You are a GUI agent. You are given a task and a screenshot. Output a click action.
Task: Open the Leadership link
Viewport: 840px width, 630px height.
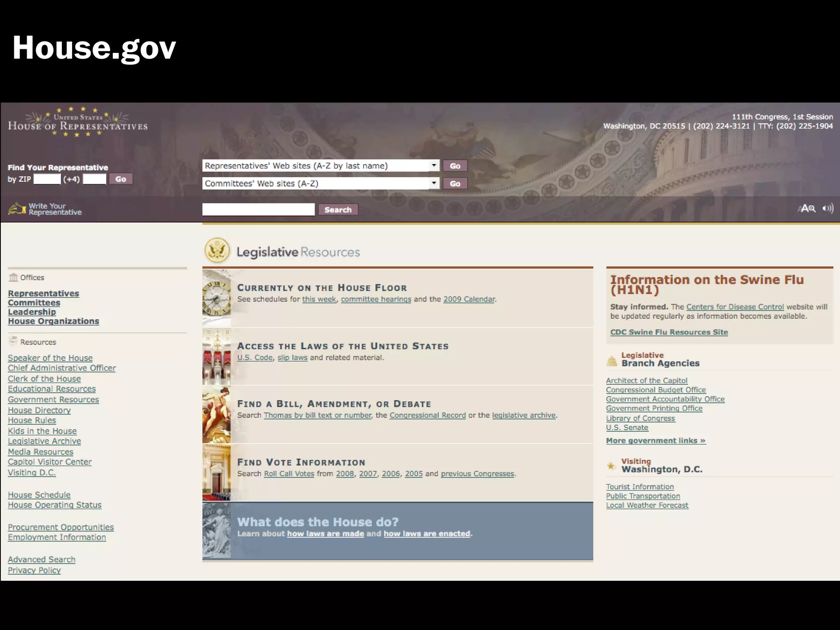coord(32,312)
